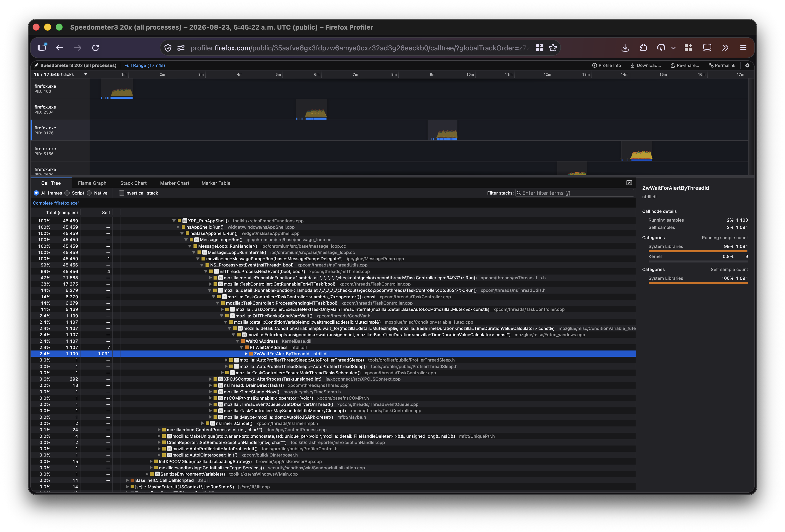
Task: Click the tracking protection shield icon
Action: click(x=168, y=48)
